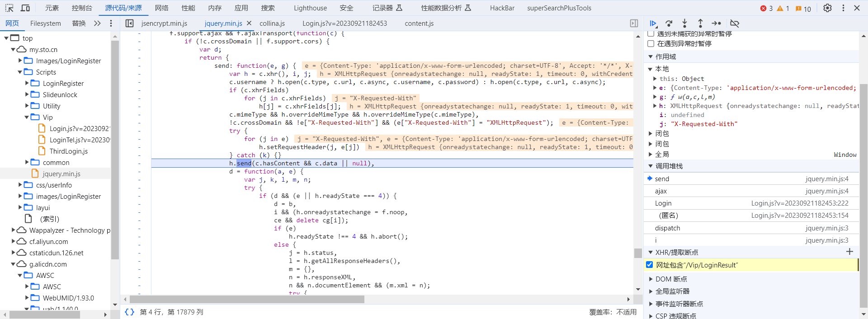868x319 pixels.
Task: Open ThirdLogin.js file in tree
Action: pyautogui.click(x=68, y=151)
